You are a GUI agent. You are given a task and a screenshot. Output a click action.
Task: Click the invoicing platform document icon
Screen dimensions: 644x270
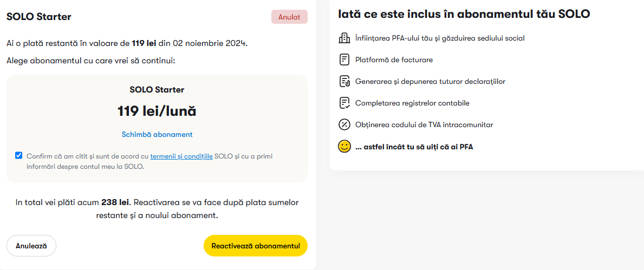pos(344,60)
